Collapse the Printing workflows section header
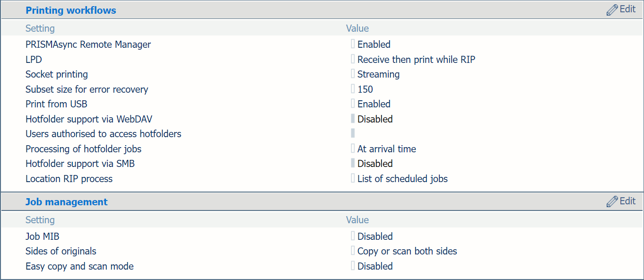The height and width of the screenshot is (280, 644). click(71, 10)
